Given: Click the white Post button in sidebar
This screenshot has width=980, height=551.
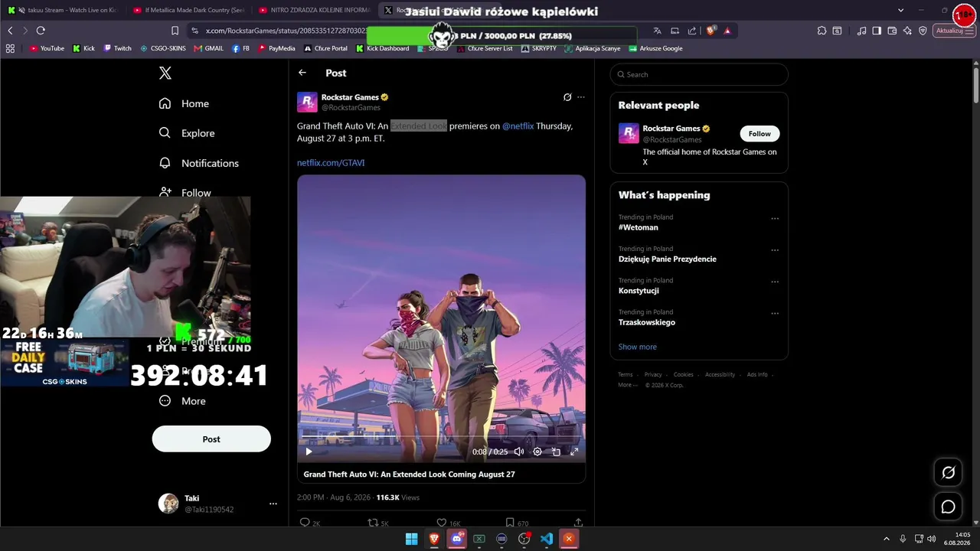Looking at the screenshot, I should 211,439.
